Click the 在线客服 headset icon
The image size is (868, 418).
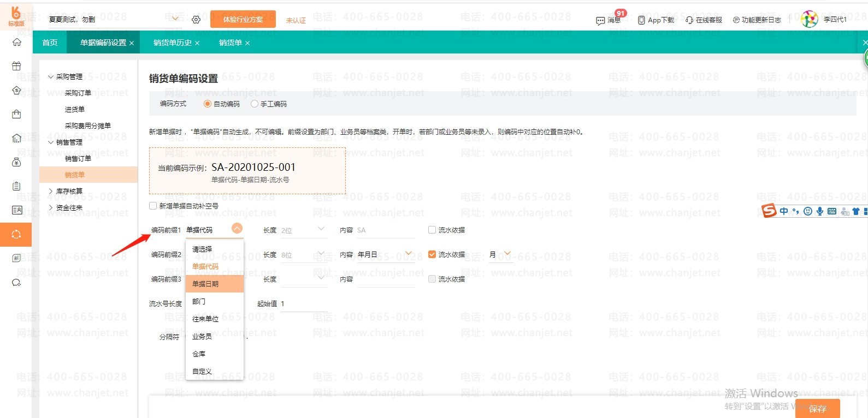(689, 20)
